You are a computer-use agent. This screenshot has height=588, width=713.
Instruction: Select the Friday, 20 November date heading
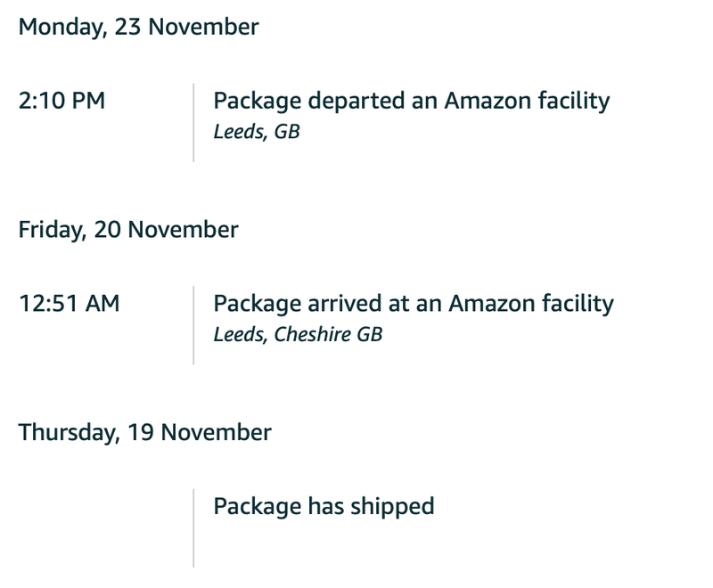click(128, 230)
